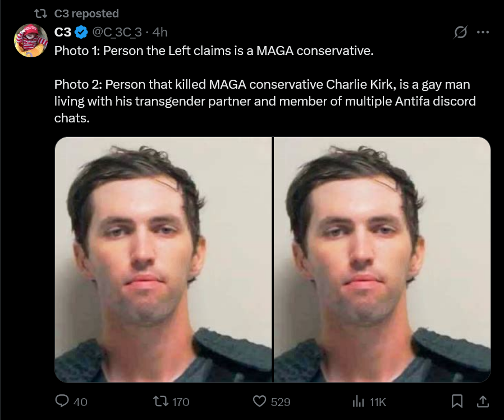Screen dimensions: 504x420
Task: Click the 529 likes count
Action: coord(280,401)
